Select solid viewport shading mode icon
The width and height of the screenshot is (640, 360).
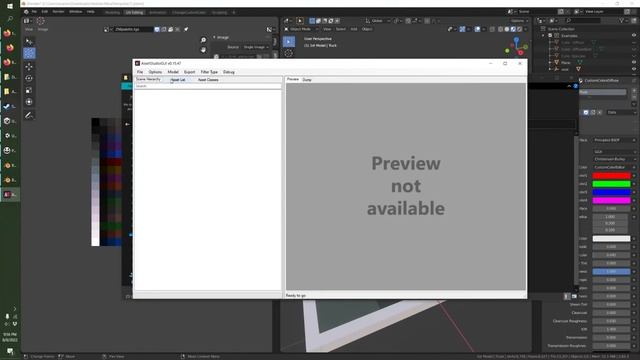click(x=507, y=29)
